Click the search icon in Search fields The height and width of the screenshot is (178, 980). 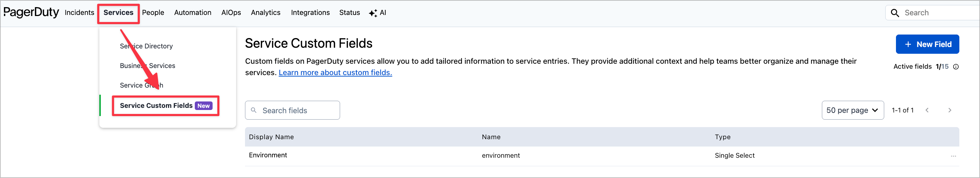tap(254, 110)
